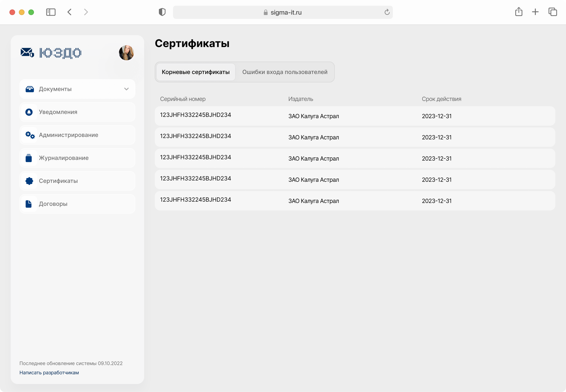Click the ЮЗДО envelope logo icon

coord(27,53)
